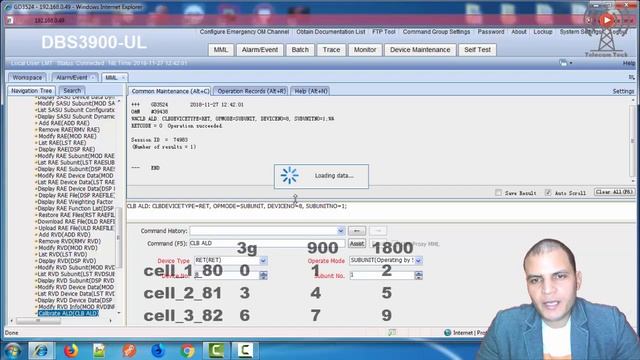This screenshot has width=640, height=360.
Task: Launch Google Chrome from the taskbar
Action: [187, 351]
